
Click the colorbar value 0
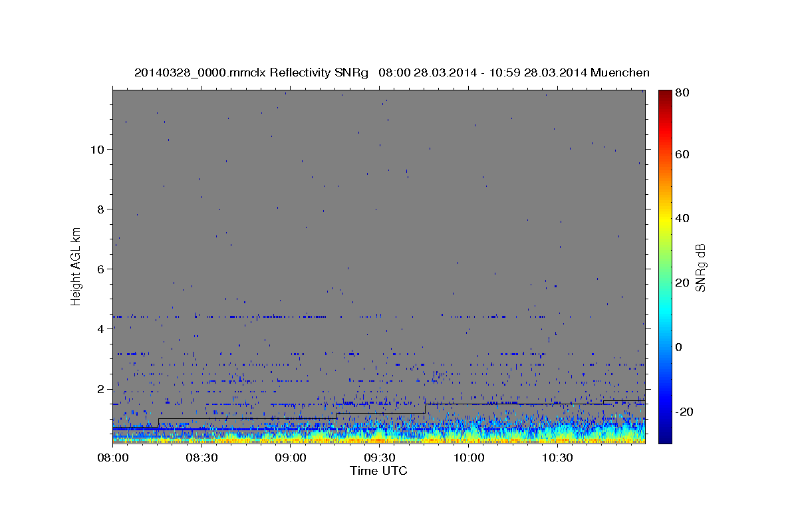pos(678,347)
